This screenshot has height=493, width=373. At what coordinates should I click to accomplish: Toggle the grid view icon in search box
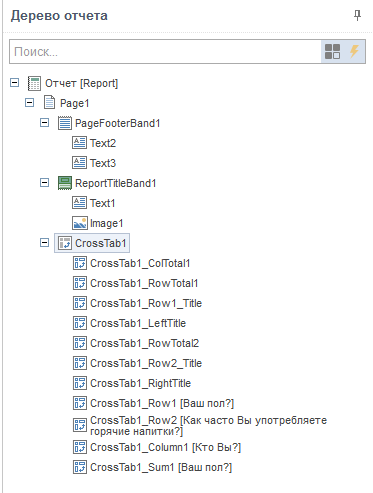point(332,52)
